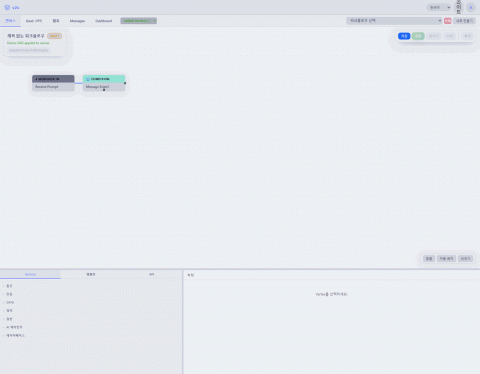This screenshot has width=480, height=374.
Task: Click the Message Exists? node label
Action: [97, 87]
